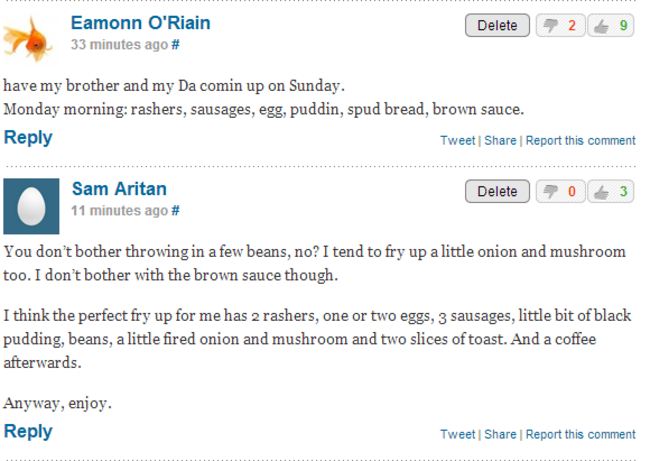The width and height of the screenshot is (650, 461).
Task: Tweet Sam Aritan's comment
Action: [x=457, y=435]
